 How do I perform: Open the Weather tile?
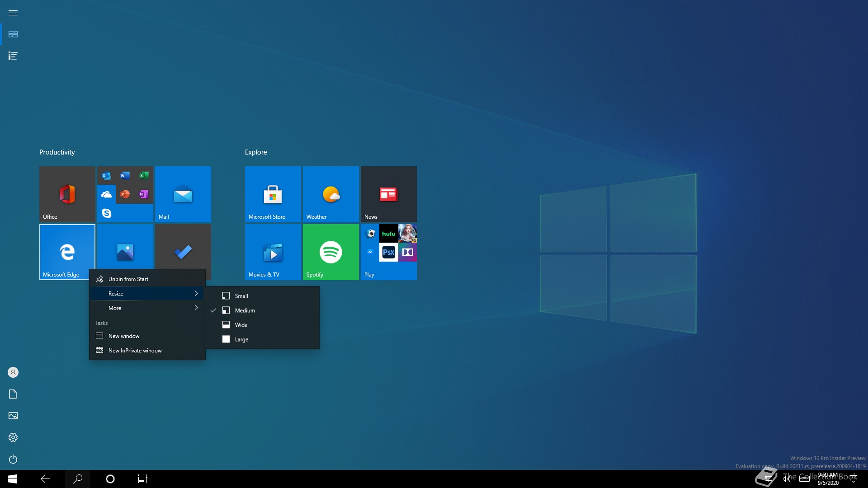(331, 194)
